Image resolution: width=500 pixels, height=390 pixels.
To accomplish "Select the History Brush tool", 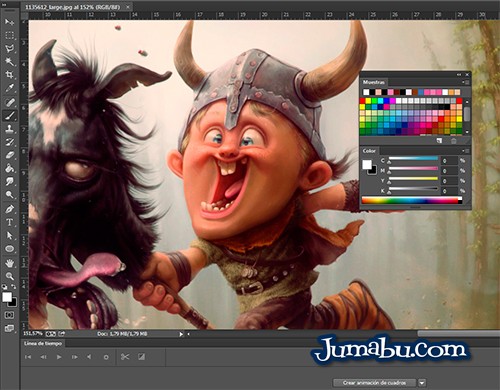I will click(9, 142).
